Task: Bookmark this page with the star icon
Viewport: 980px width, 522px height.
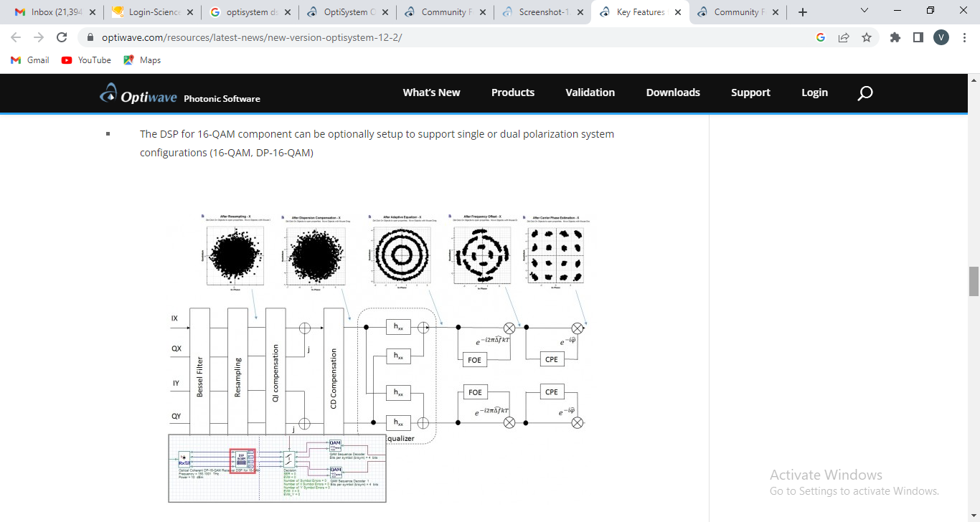Action: (x=867, y=37)
